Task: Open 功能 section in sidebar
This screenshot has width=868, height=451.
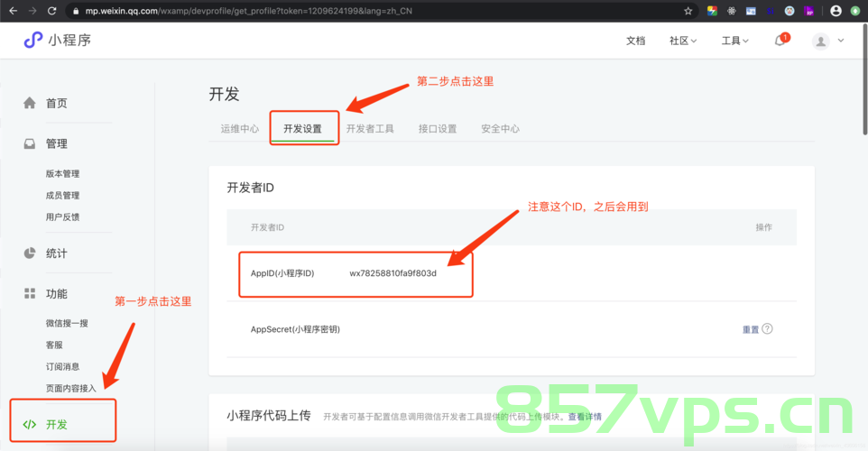Action: (57, 294)
